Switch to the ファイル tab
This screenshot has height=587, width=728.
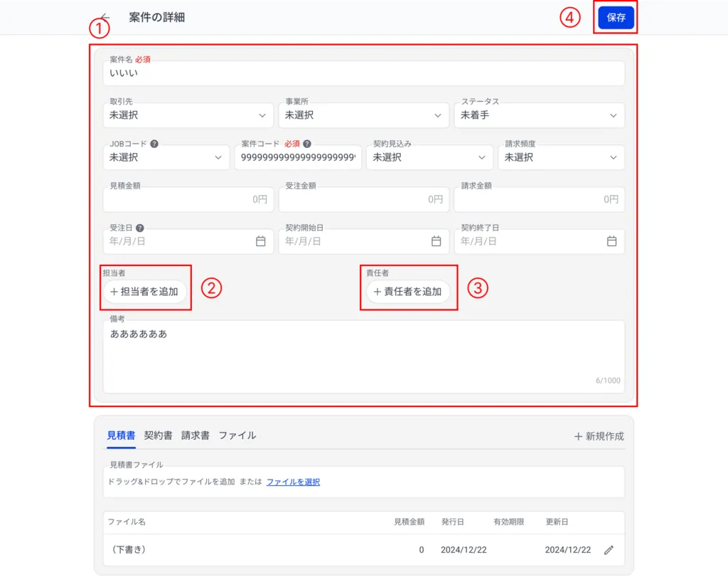point(237,435)
